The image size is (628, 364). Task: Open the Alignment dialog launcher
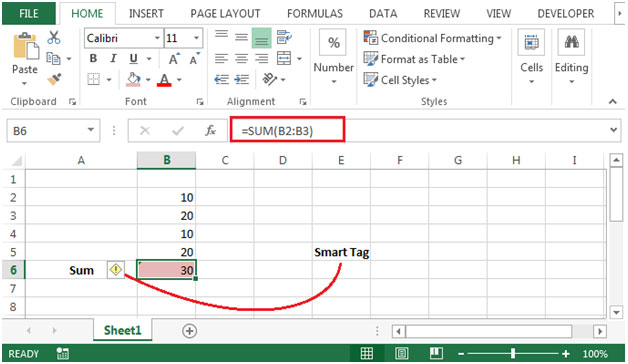(x=303, y=102)
